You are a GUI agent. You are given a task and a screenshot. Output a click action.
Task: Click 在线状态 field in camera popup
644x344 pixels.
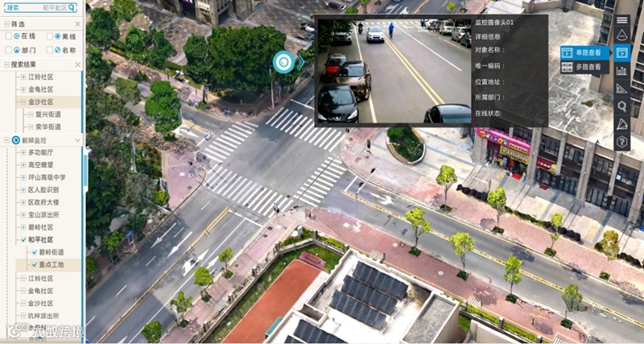click(x=489, y=113)
